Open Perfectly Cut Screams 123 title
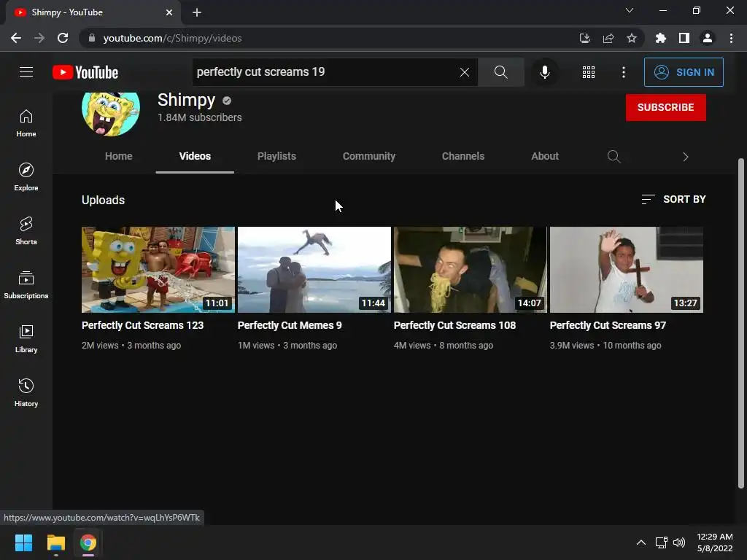This screenshot has width=747, height=560. [x=142, y=325]
